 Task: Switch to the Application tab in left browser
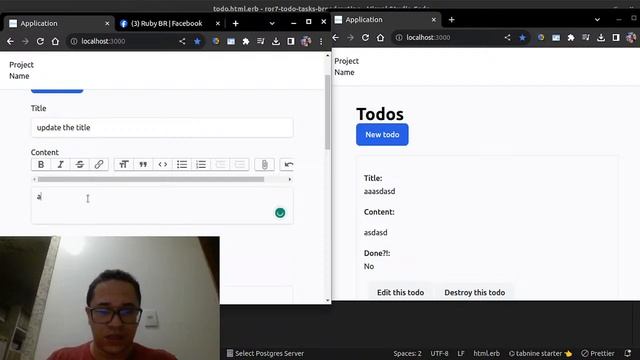(58, 23)
